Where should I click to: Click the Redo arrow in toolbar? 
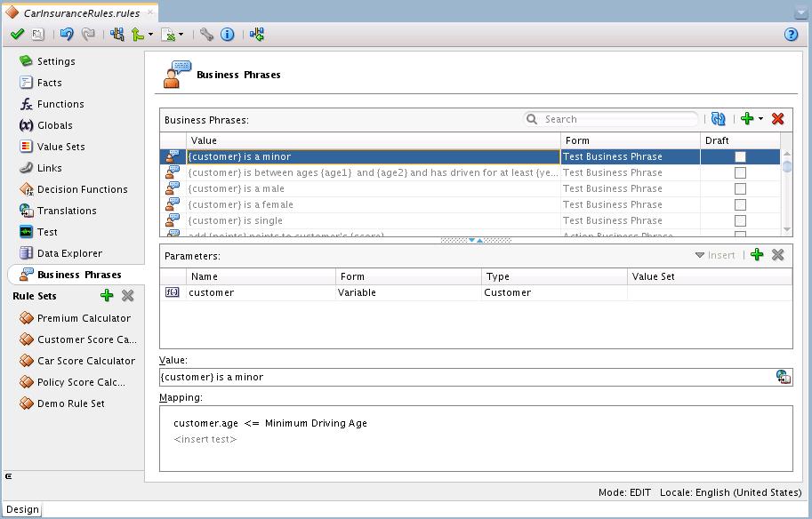click(89, 34)
